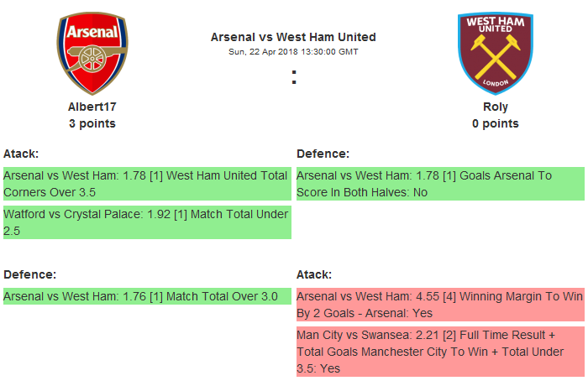Click the Atack heading under Albert17

(21, 154)
